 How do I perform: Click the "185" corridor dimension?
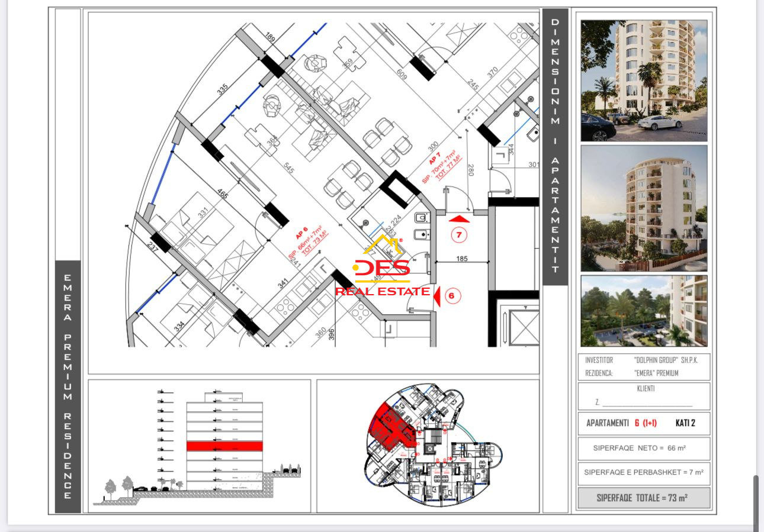pos(463,259)
